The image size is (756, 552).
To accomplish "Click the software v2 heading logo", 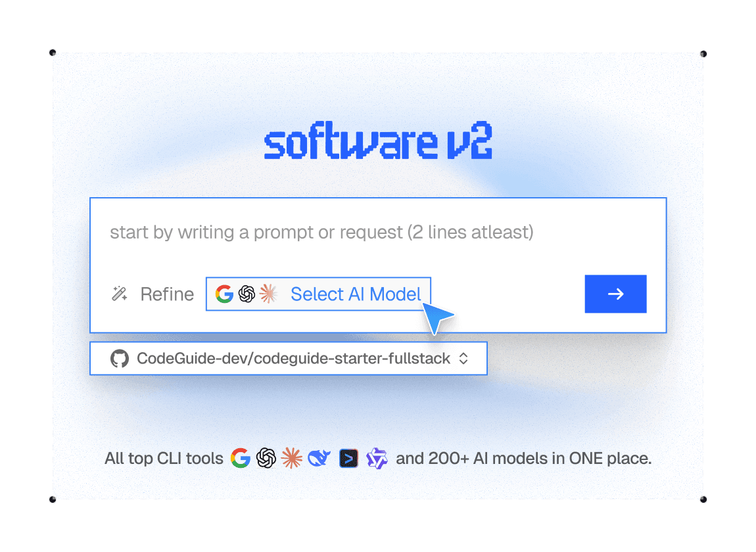I will pyautogui.click(x=378, y=141).
